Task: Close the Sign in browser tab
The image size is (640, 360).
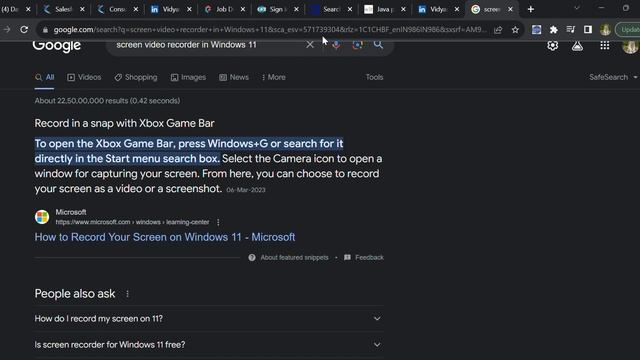Action: pos(296,9)
